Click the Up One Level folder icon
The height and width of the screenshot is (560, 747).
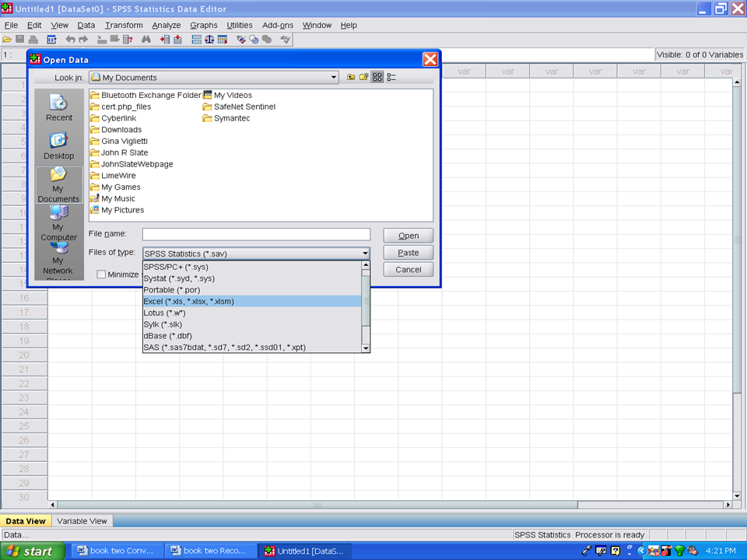pyautogui.click(x=351, y=77)
